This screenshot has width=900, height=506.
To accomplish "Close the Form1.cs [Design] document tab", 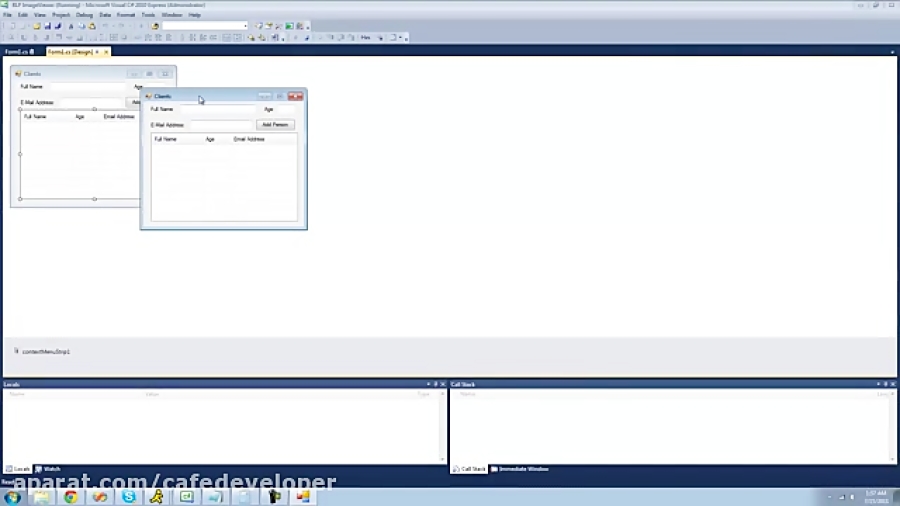I will (x=106, y=52).
